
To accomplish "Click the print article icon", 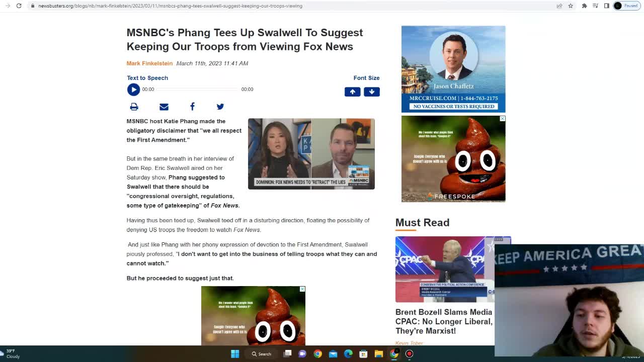I will (x=134, y=107).
